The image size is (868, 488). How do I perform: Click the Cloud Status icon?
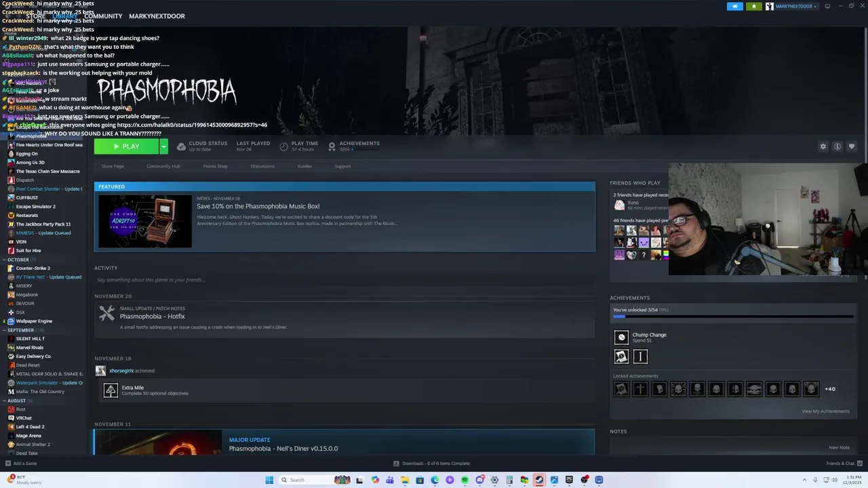181,146
